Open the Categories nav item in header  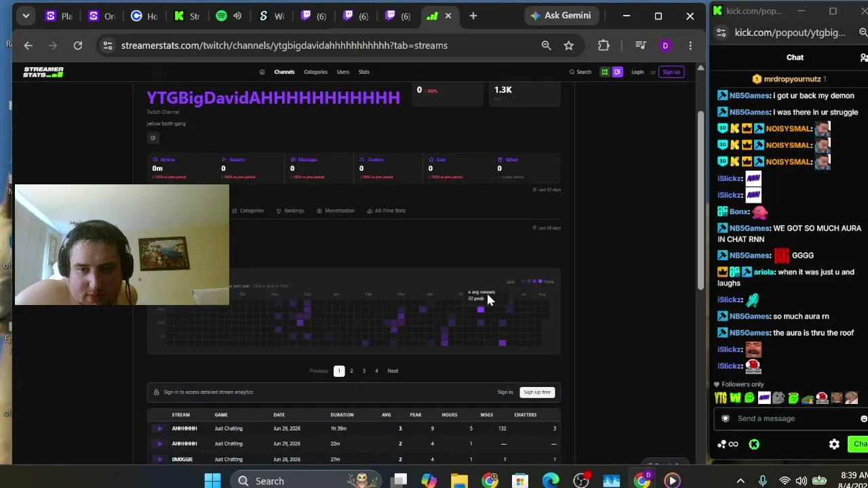tap(315, 72)
